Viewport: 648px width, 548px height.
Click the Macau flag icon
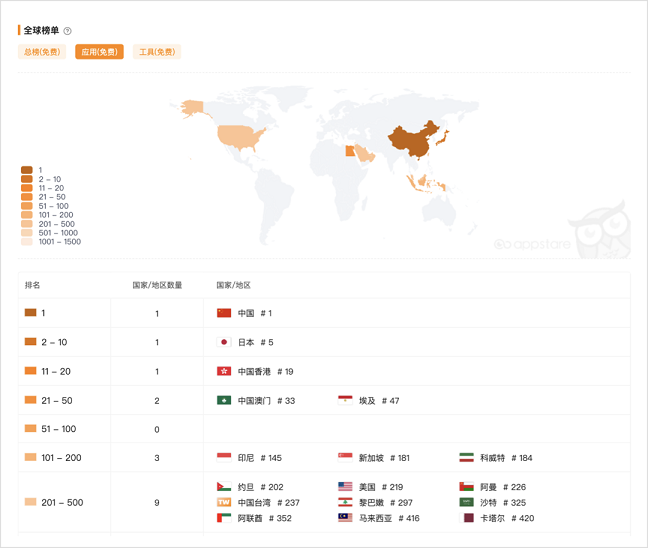point(224,400)
